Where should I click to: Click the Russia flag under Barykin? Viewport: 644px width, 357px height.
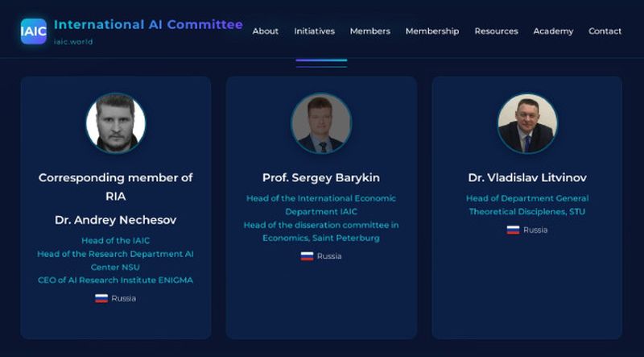pyautogui.click(x=307, y=256)
